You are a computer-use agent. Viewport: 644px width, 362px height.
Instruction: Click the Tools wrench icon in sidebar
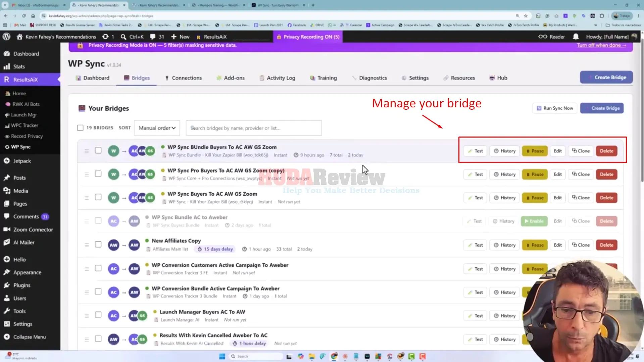tap(7, 311)
